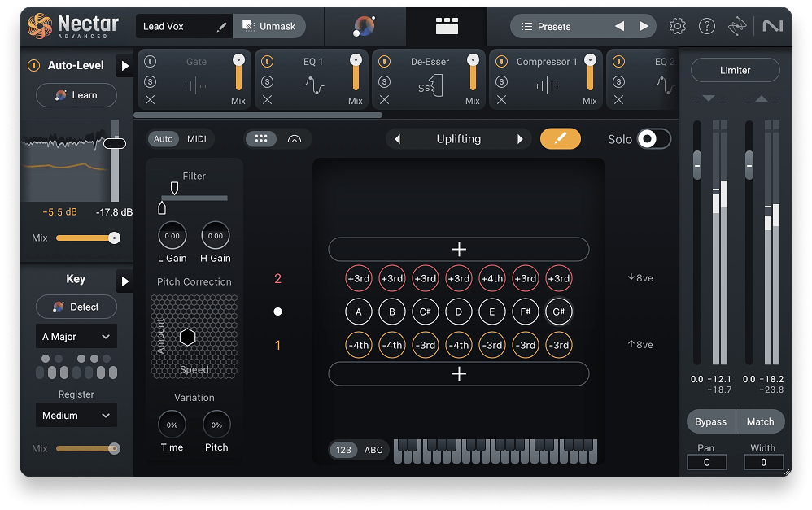Select the MIDI mode tab
The height and width of the screenshot is (510, 812).
click(197, 139)
